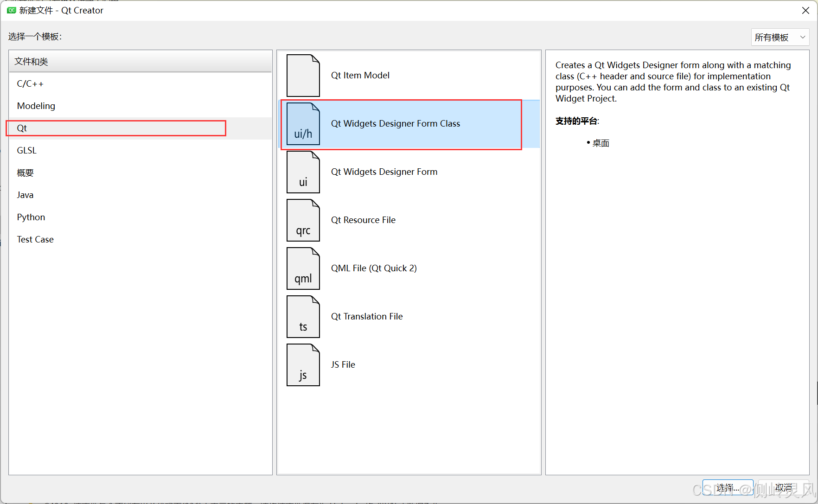Choose the QML File (Qt Quick 2) template
The height and width of the screenshot is (504, 818).
coord(409,268)
